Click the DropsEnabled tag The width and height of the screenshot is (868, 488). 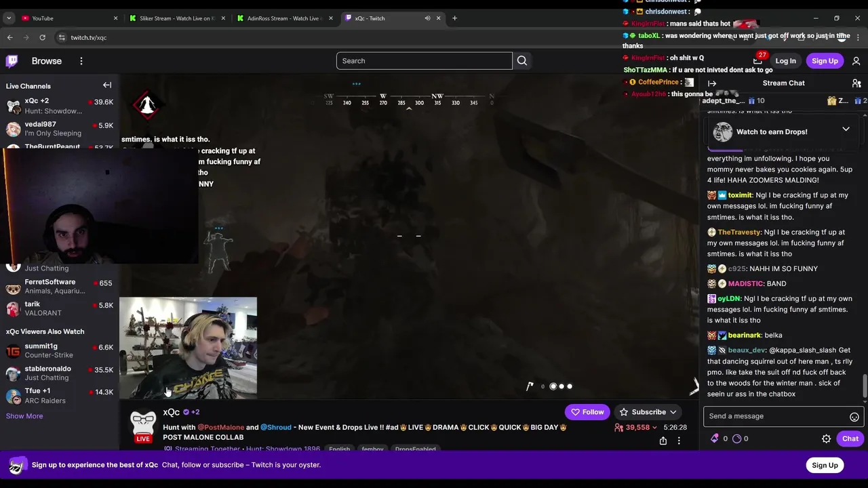416,449
